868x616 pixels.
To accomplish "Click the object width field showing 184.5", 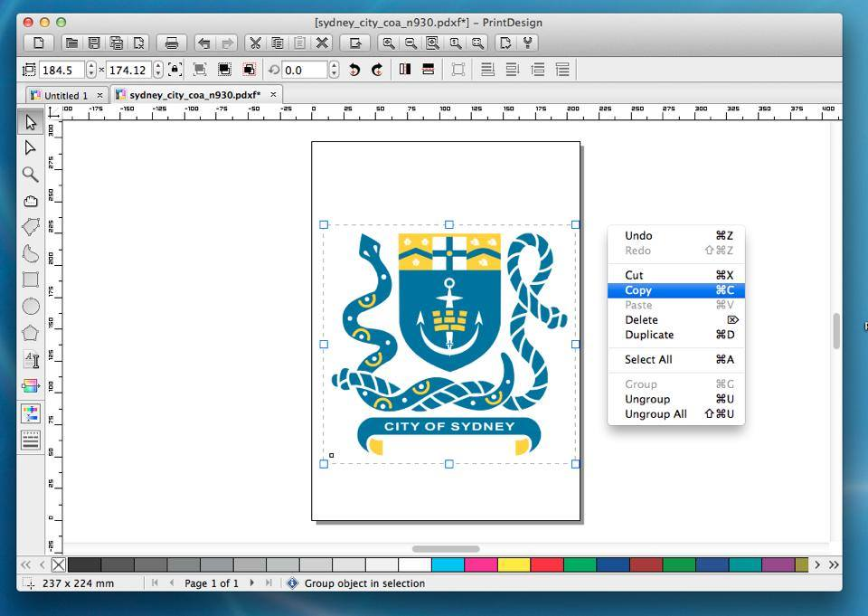I will (x=62, y=70).
